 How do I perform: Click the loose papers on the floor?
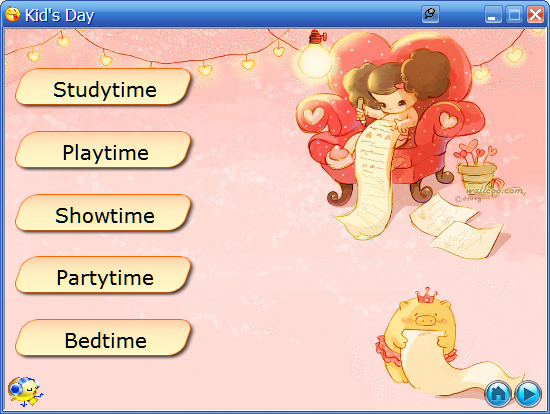pos(458,226)
